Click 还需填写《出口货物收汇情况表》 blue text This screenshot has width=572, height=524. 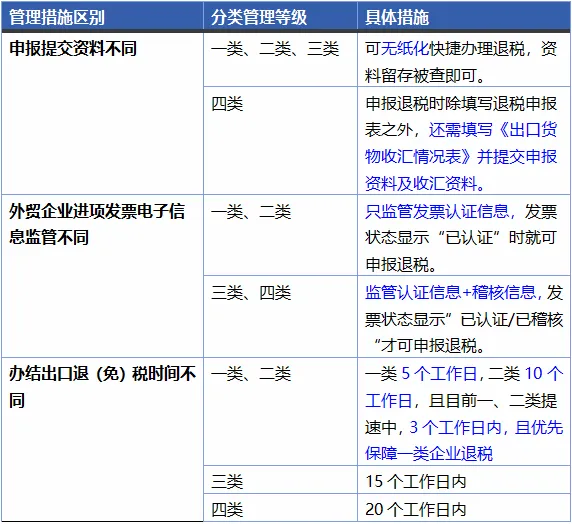point(461,143)
